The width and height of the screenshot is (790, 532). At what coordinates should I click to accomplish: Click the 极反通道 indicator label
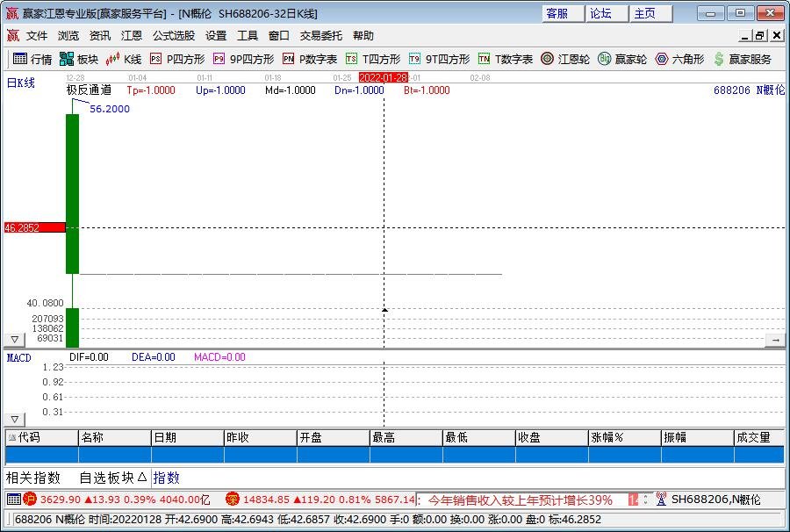pos(89,90)
